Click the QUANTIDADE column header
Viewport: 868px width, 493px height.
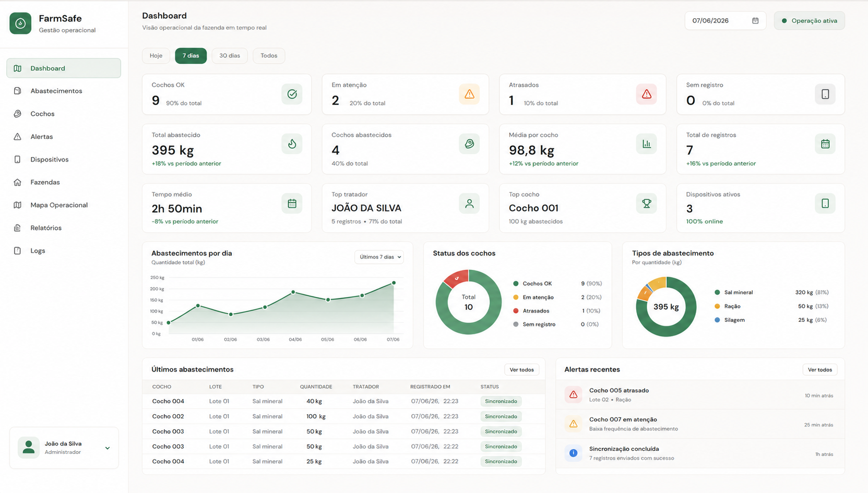[x=316, y=387]
